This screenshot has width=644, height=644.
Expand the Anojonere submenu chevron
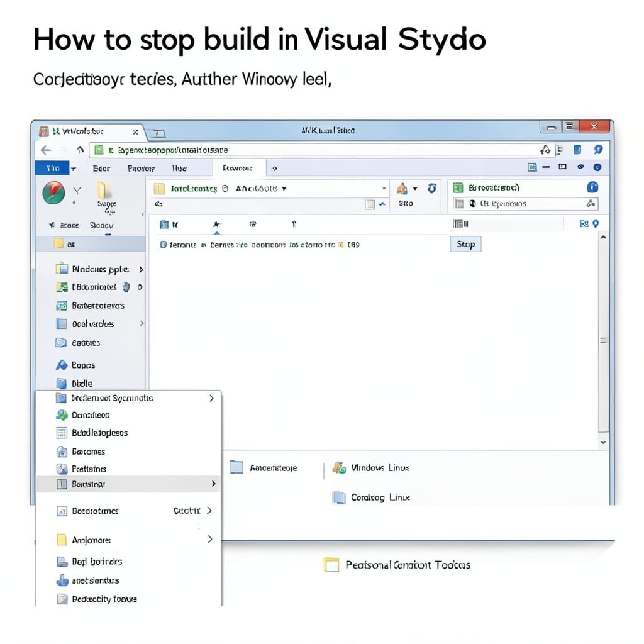pyautogui.click(x=210, y=539)
